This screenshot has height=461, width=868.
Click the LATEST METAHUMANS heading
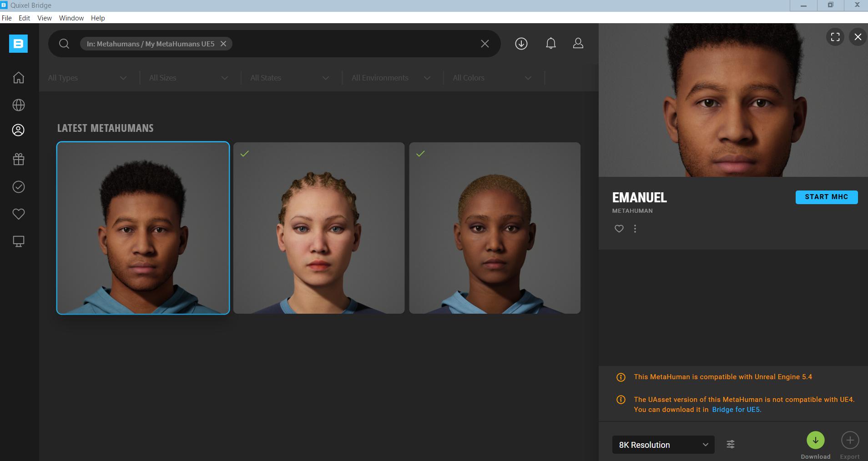pos(105,128)
